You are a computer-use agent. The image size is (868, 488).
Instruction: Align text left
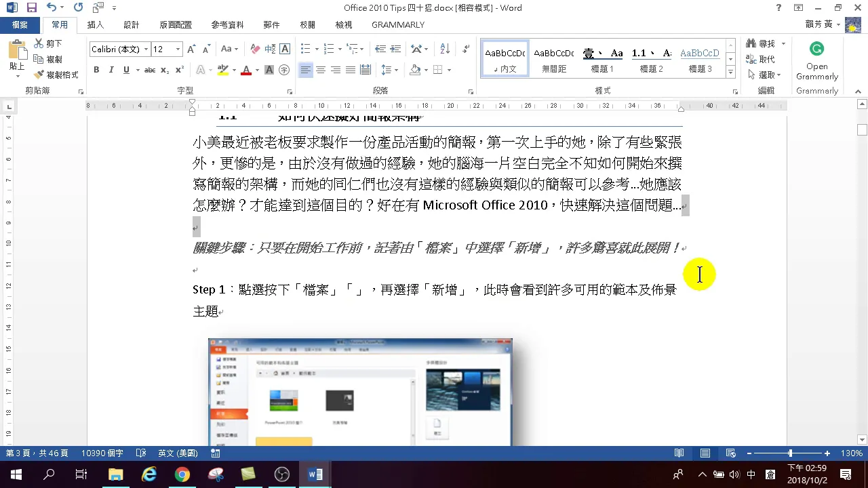306,70
